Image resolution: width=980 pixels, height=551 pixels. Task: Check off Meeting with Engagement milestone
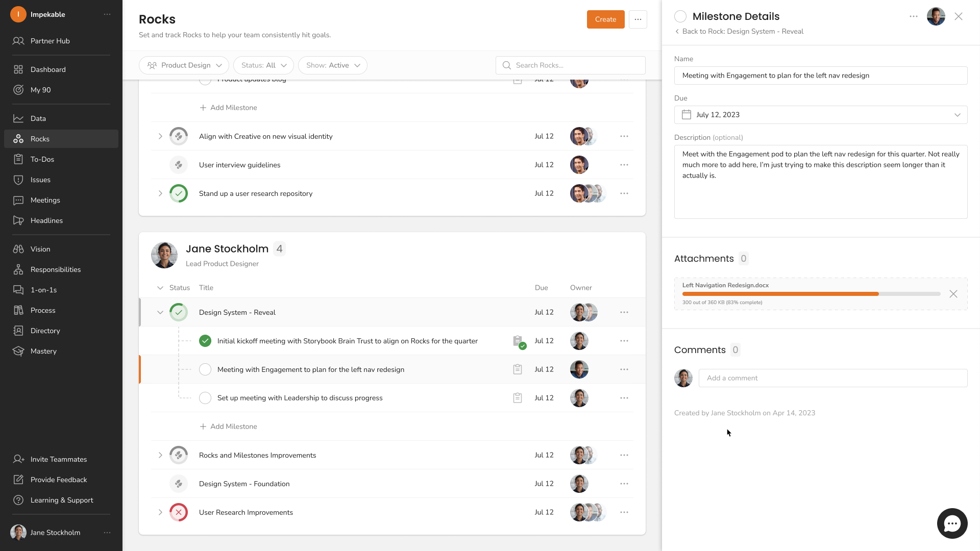pos(205,369)
